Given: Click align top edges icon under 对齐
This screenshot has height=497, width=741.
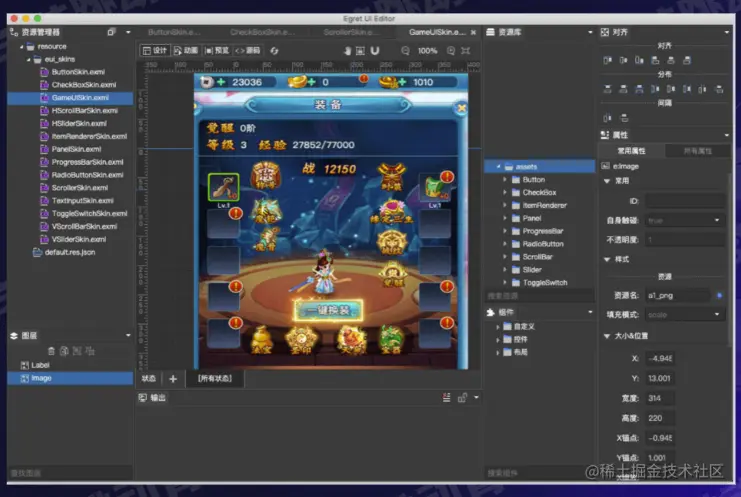Looking at the screenshot, I should point(655,60).
